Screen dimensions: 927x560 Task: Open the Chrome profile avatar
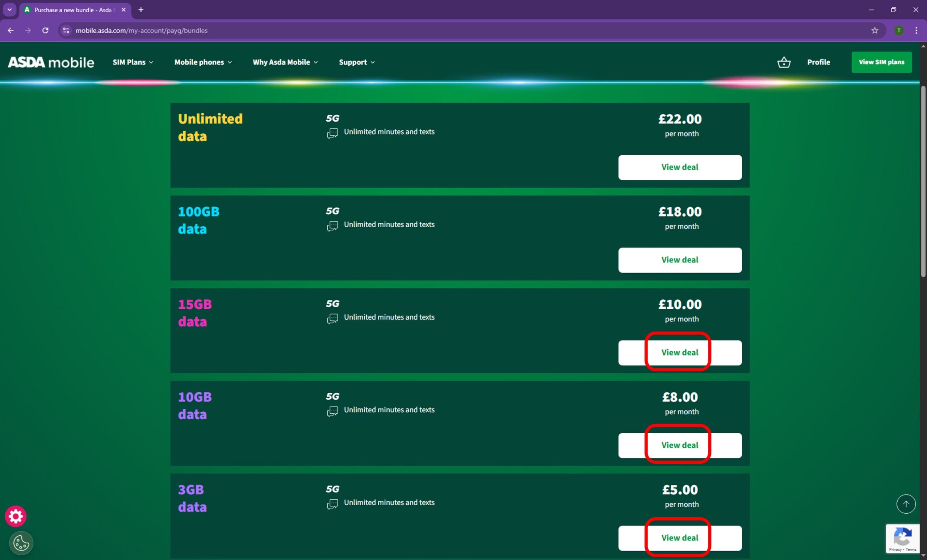(x=898, y=30)
